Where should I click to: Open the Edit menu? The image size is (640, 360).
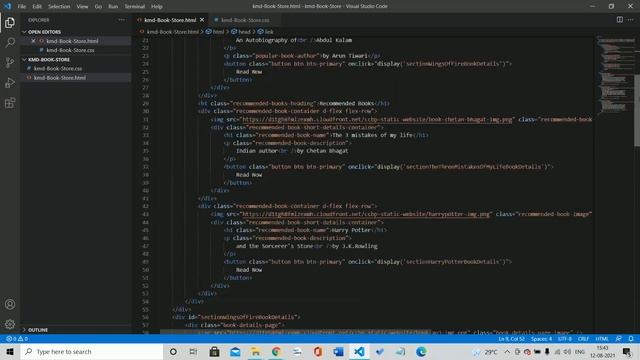tap(37, 6)
